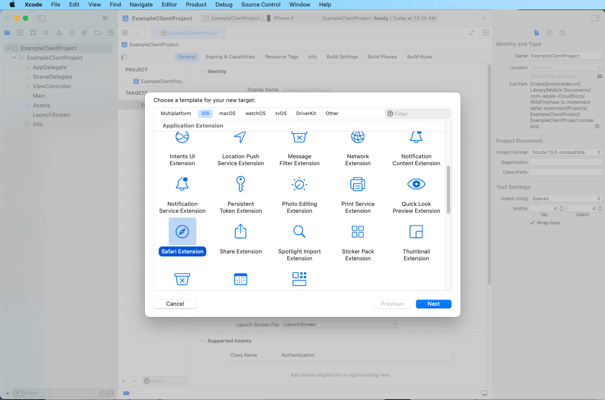Open the Location dropdown in inspector
This screenshot has height=400, width=605.
coord(566,67)
